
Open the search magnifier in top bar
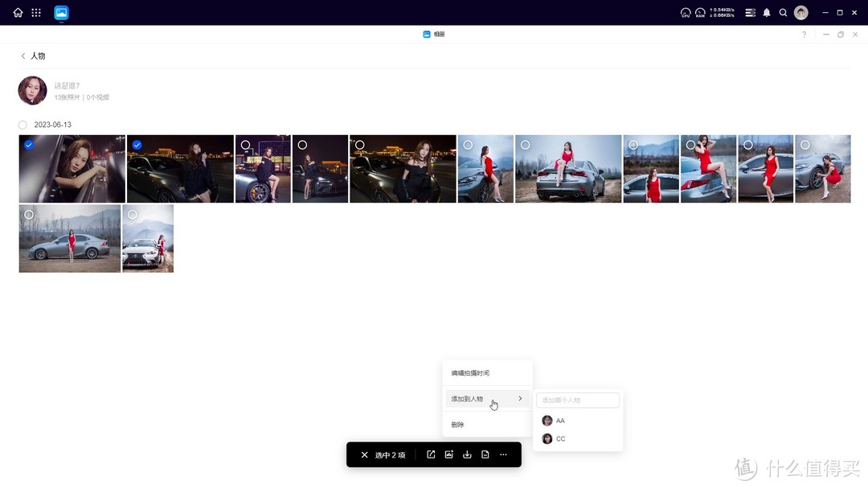tap(784, 13)
